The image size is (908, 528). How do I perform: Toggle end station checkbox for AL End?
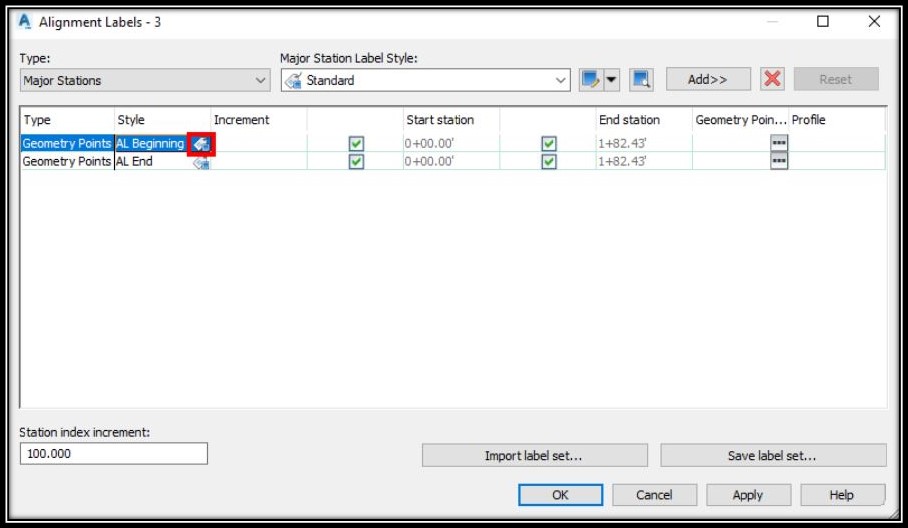pos(548,161)
